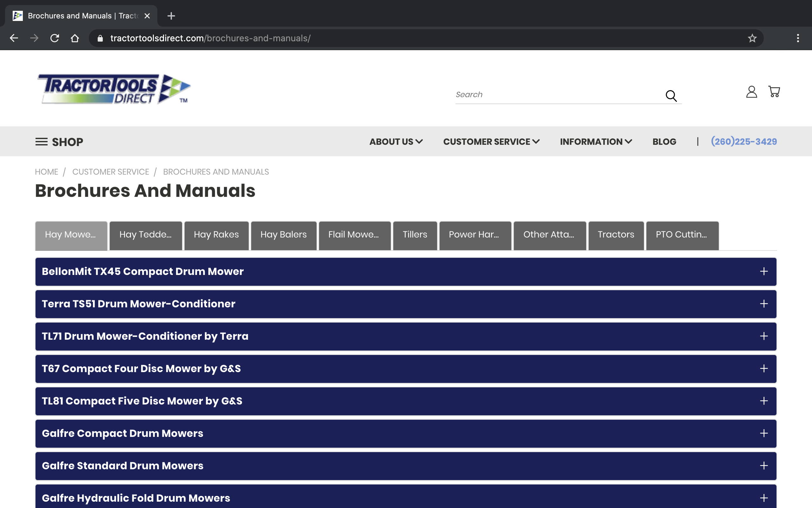
Task: Switch to the Hay Tedders tab
Action: [x=146, y=236]
